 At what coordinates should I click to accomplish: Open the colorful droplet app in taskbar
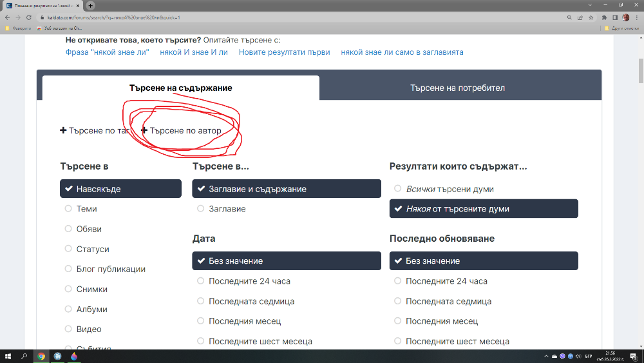(x=74, y=357)
